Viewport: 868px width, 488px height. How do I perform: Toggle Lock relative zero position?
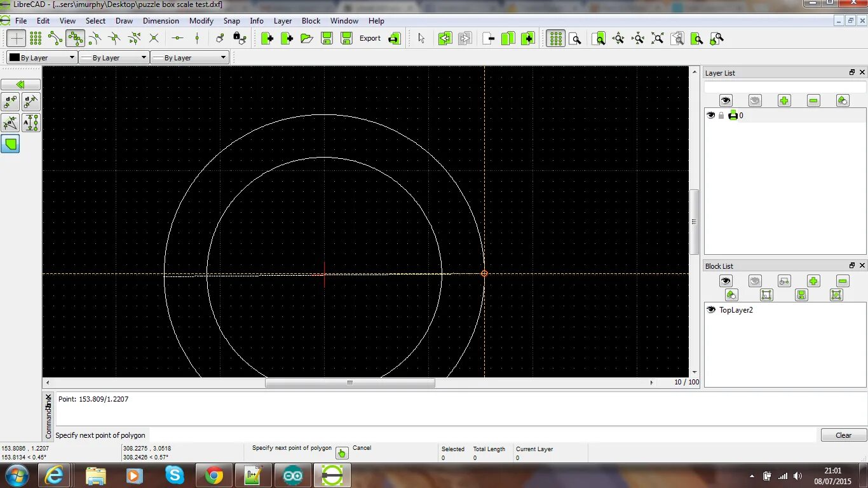coord(240,39)
